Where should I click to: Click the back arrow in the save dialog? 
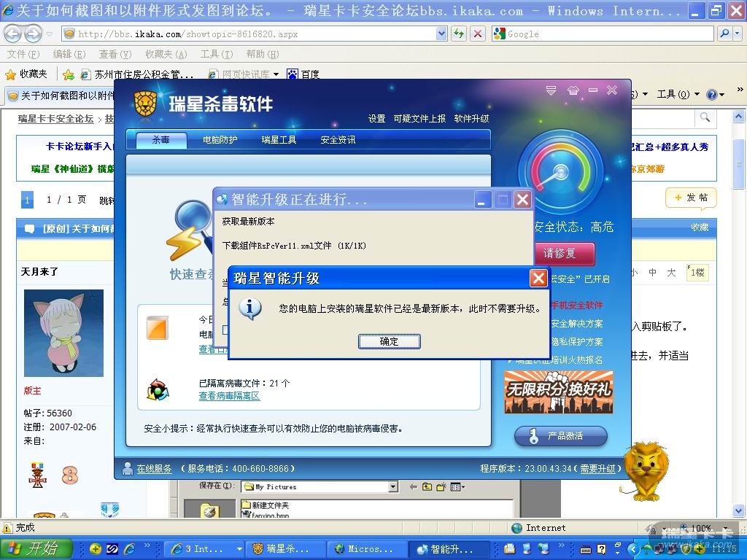pyautogui.click(x=413, y=486)
